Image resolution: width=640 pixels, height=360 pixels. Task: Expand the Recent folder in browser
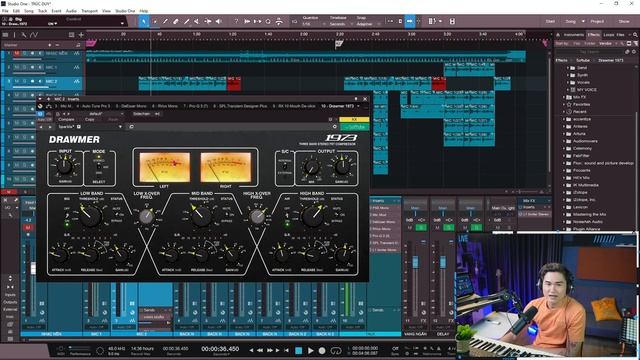564,112
